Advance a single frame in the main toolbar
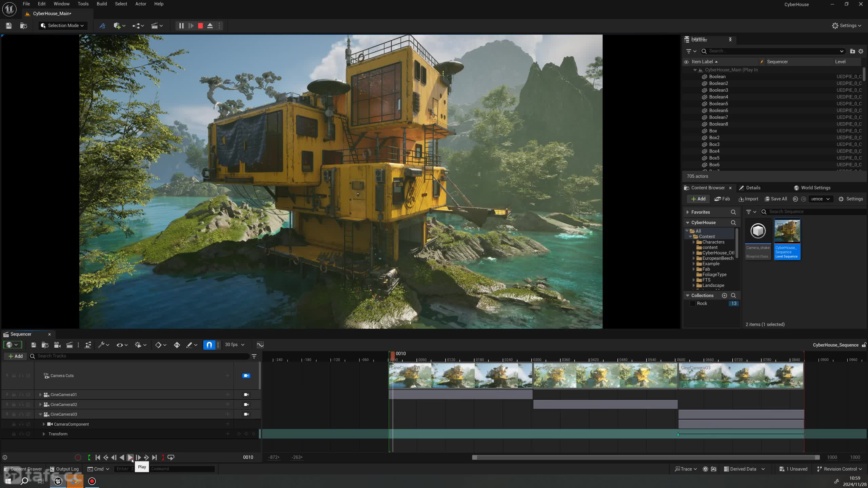Screen dimensions: 868x488 (x=191, y=26)
